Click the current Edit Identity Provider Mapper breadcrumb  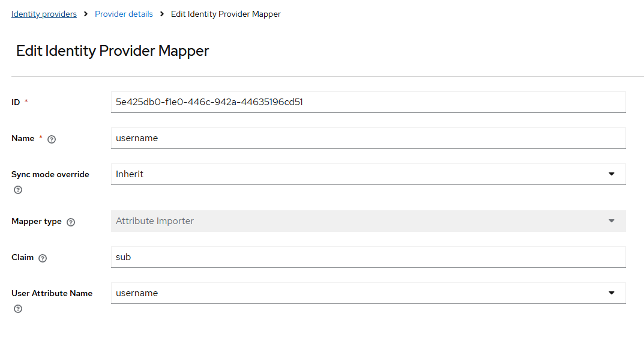[226, 14]
